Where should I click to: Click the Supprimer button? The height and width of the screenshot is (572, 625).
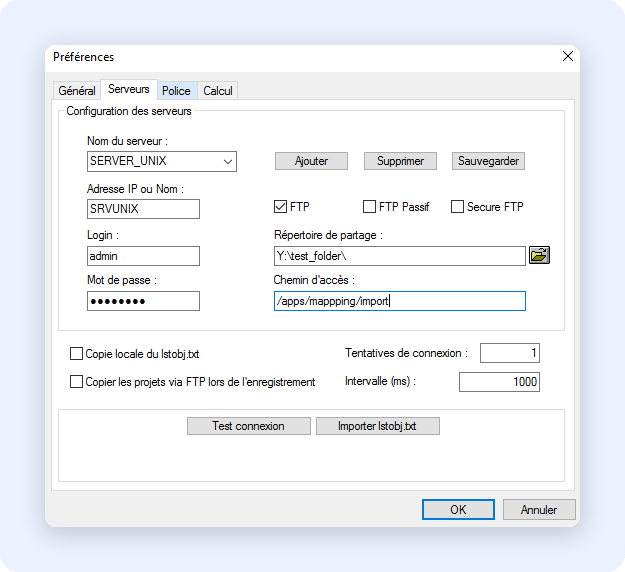coord(400,161)
